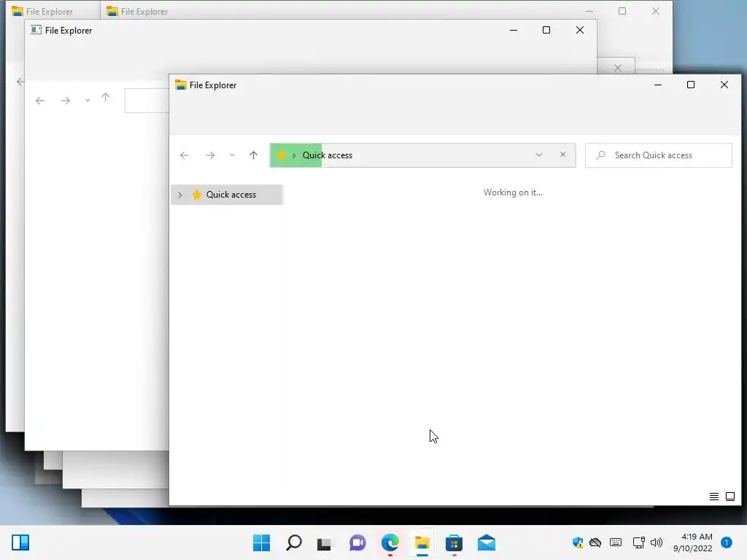Close the front File Explorer window

pos(724,85)
